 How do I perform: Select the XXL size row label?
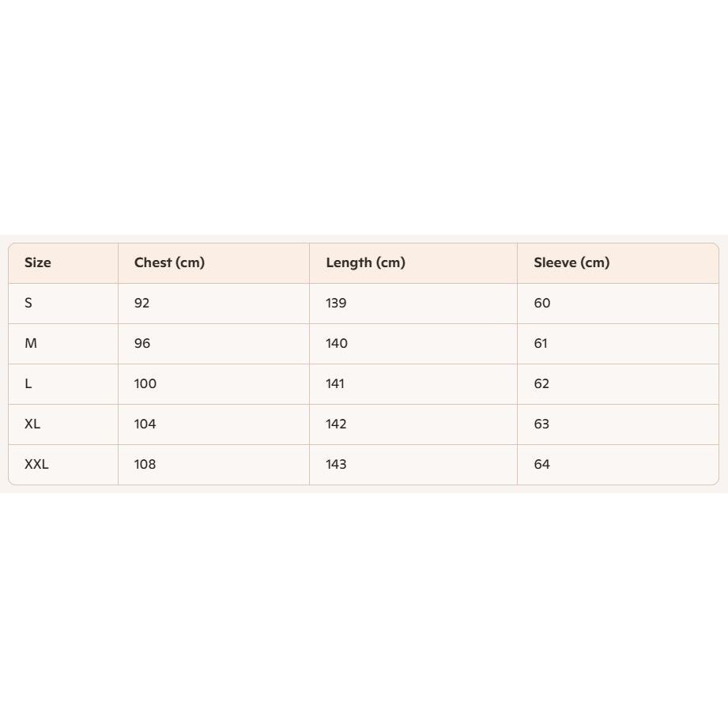36,464
